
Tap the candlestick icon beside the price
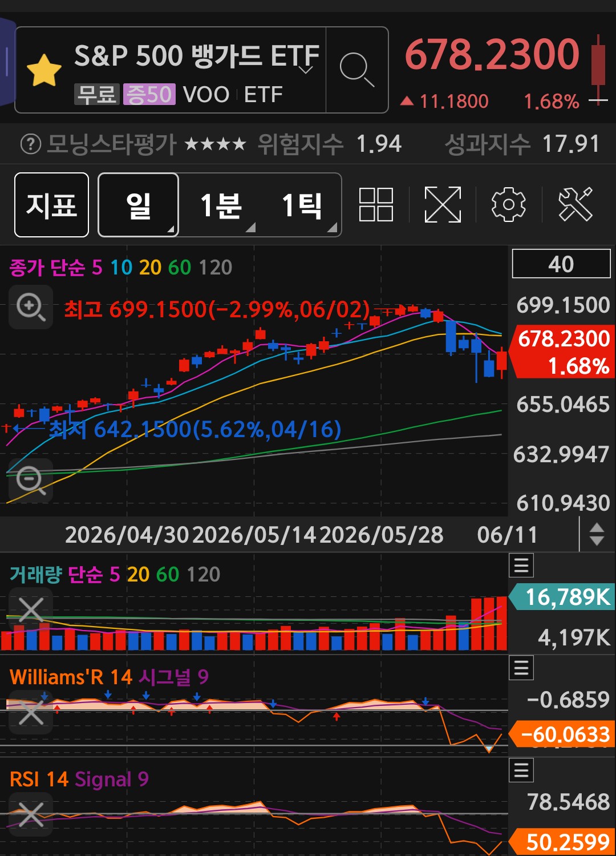pos(598,70)
